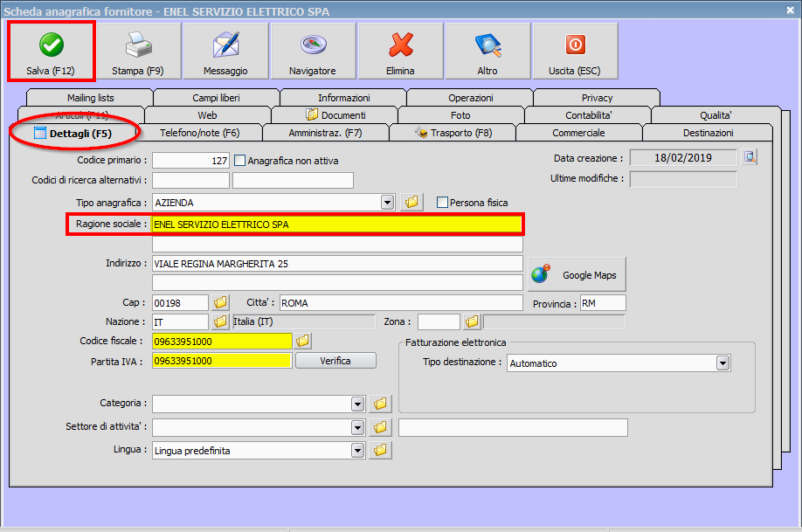Print with the Stampa (F9) button
This screenshot has height=532, width=802.
tap(138, 52)
